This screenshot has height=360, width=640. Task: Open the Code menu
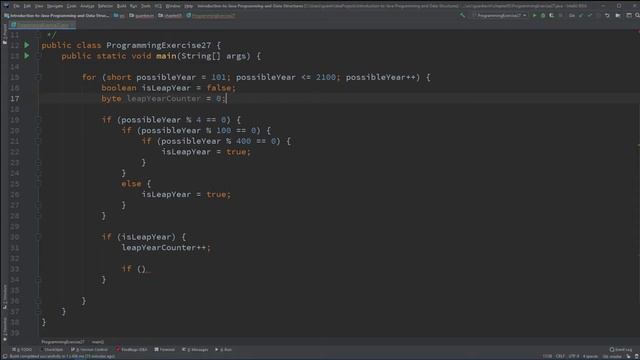click(71, 6)
